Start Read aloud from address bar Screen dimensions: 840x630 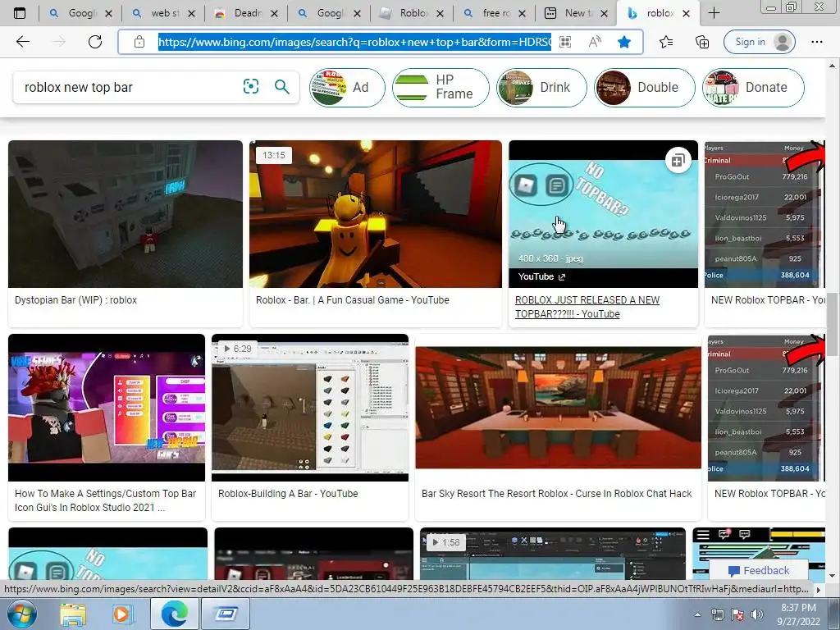pyautogui.click(x=595, y=42)
